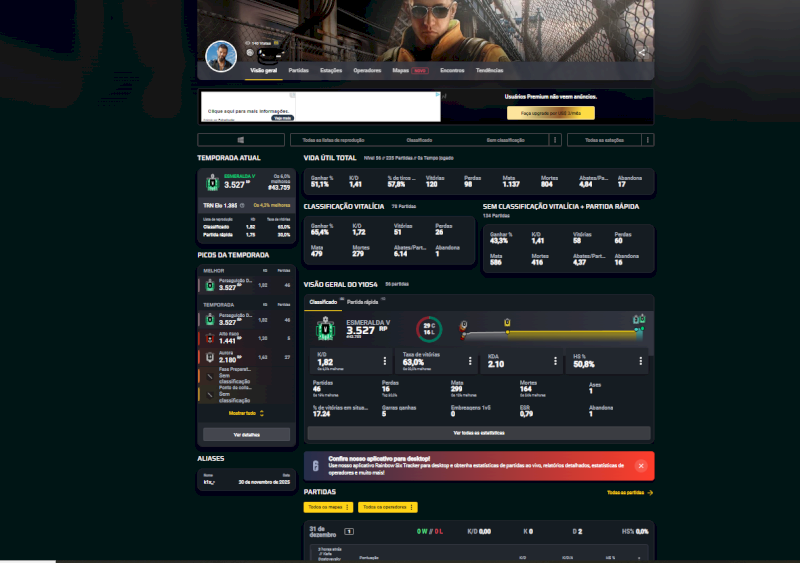
Task: Click the 'Perseguição D...' row under Temporada
Action: (x=246, y=320)
